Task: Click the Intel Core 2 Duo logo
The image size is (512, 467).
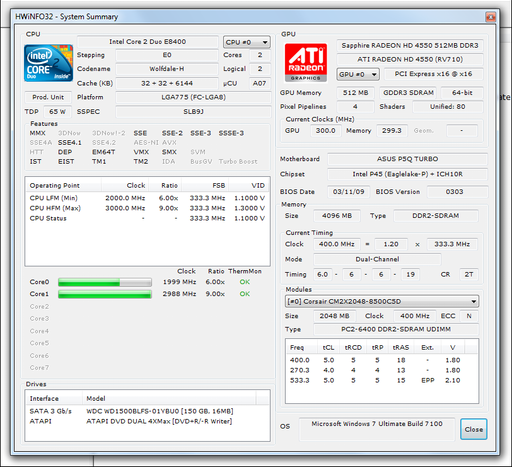Action: click(48, 63)
